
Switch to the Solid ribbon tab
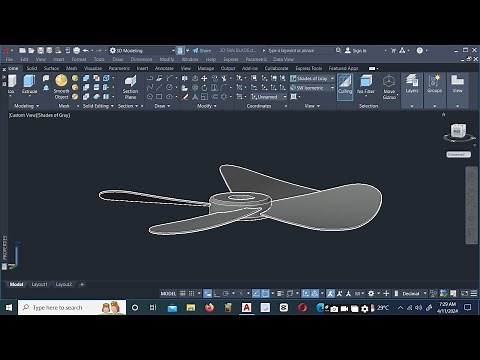point(32,68)
